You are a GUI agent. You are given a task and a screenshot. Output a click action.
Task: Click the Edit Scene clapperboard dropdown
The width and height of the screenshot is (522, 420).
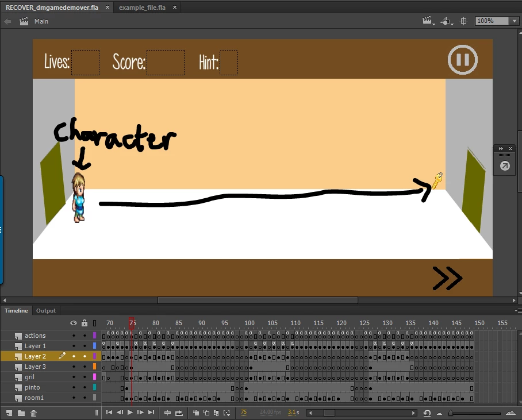pos(429,21)
